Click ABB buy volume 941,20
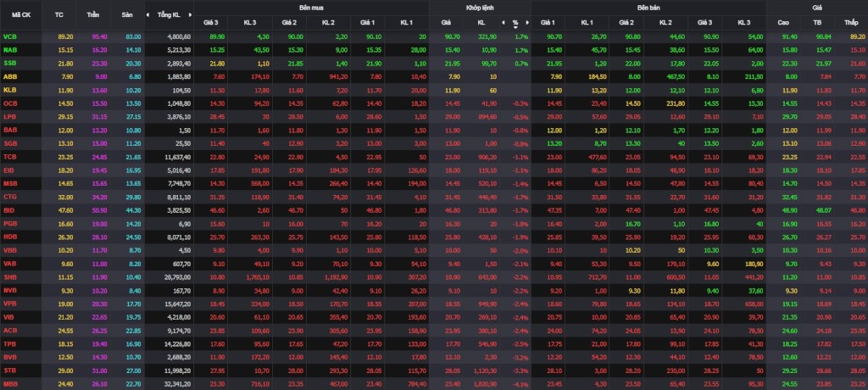The width and height of the screenshot is (868, 390). (x=339, y=77)
